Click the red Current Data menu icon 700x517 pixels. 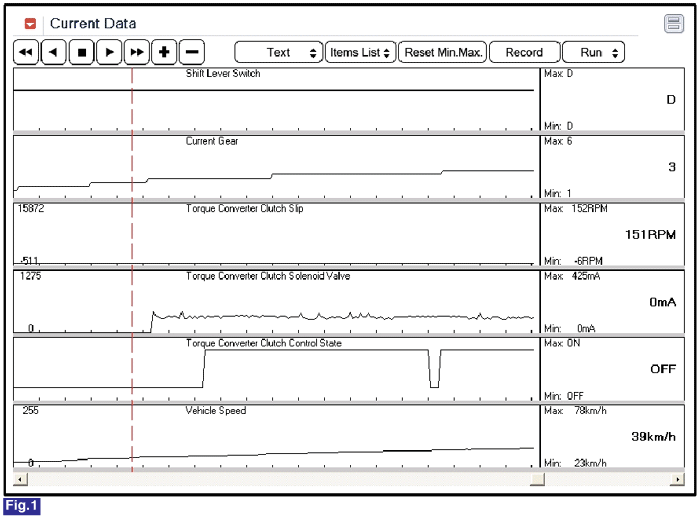pos(30,24)
